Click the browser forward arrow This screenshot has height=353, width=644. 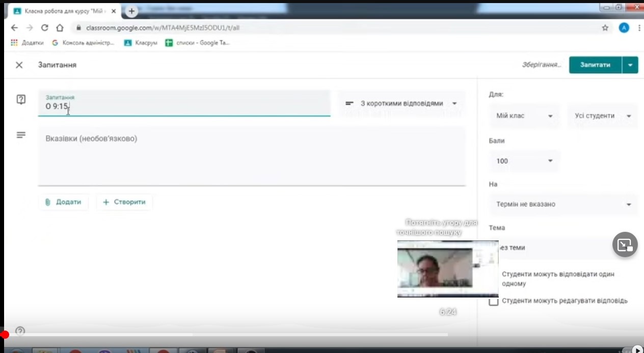30,28
